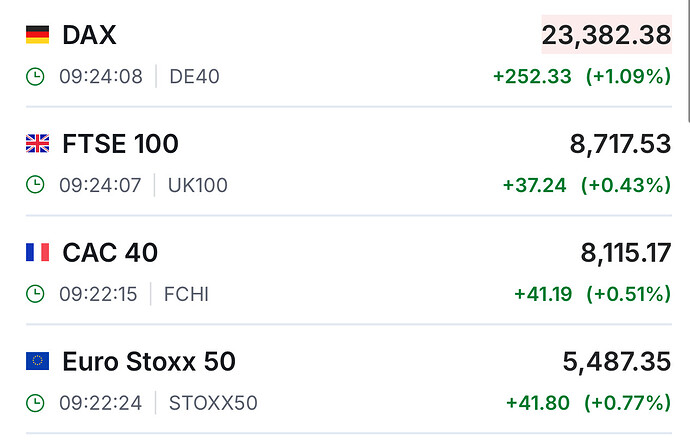Click the green clock icon in FTSE 100 row

[36, 185]
